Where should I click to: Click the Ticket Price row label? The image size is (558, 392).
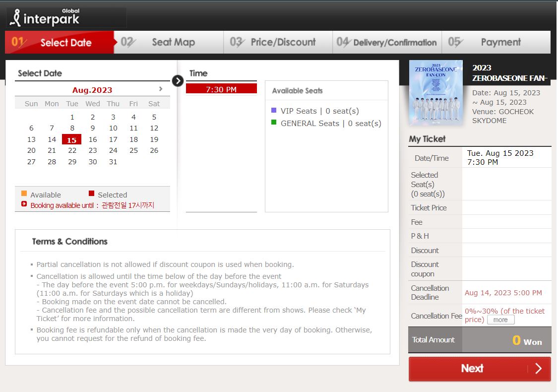pyautogui.click(x=429, y=207)
